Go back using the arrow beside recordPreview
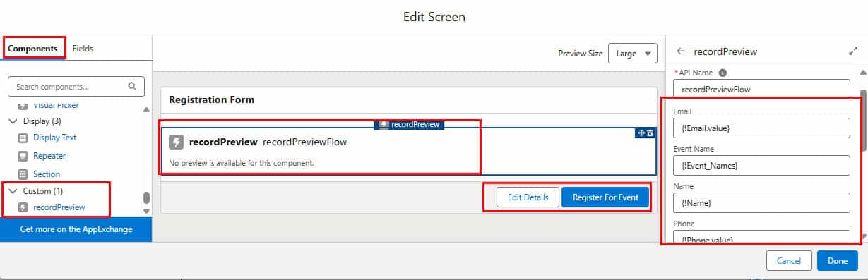Image resolution: width=868 pixels, height=280 pixels. pos(681,51)
